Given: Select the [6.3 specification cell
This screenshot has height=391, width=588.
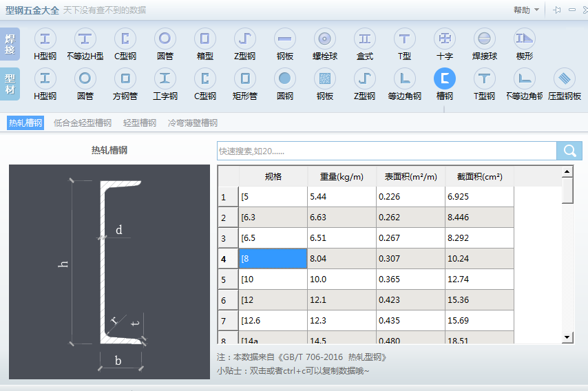Looking at the screenshot, I should [273, 218].
